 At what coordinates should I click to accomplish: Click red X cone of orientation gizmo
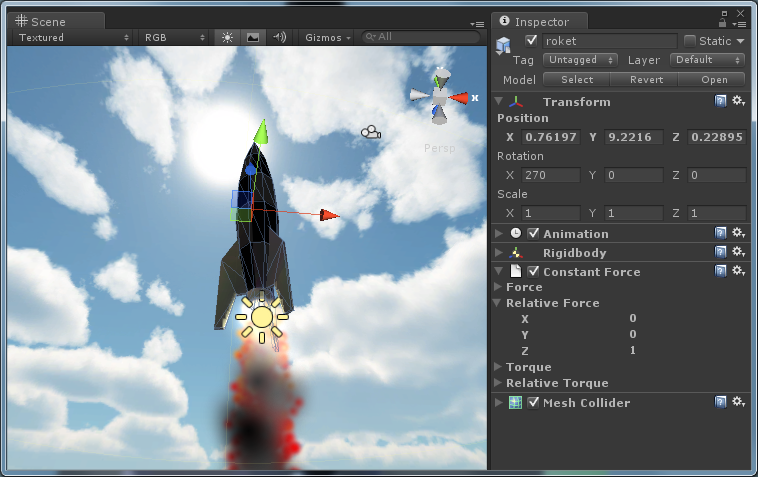click(459, 98)
